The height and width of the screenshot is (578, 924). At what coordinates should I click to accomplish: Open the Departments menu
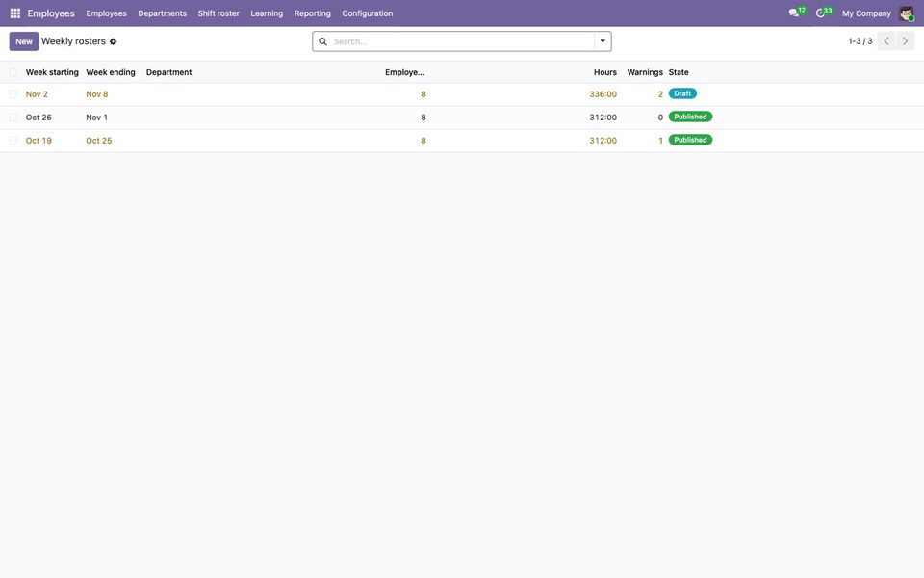(x=162, y=13)
